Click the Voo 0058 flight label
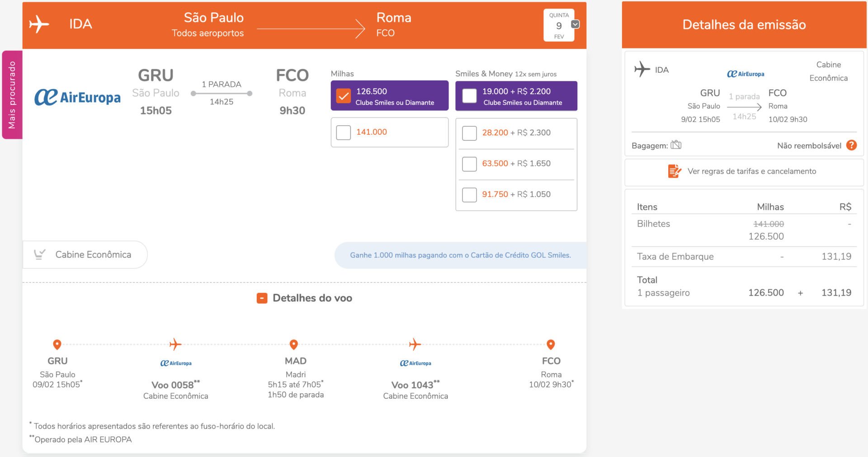 point(175,385)
